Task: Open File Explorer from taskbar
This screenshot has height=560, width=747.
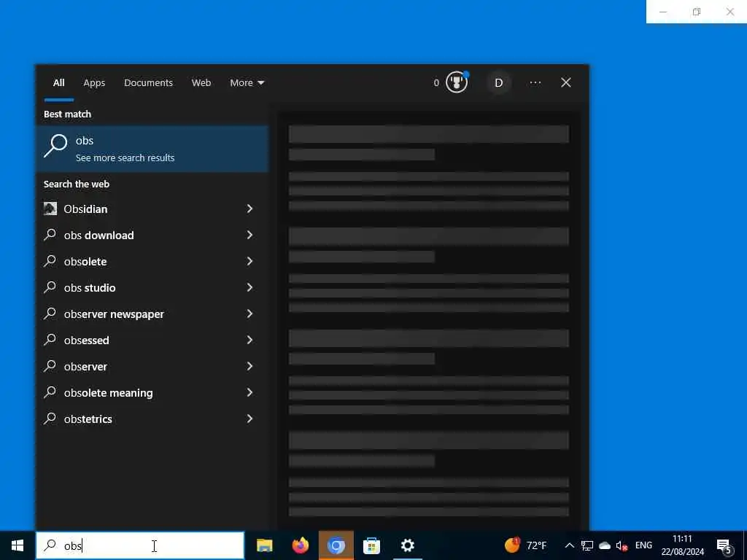Action: click(264, 545)
